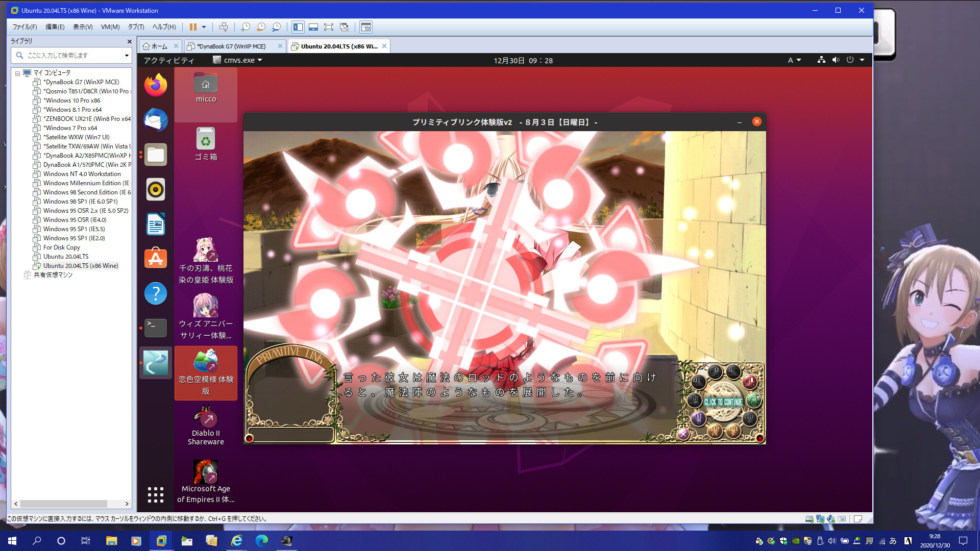This screenshot has width=980, height=551.
Task: Open the library search filter dropdown arrow
Action: click(127, 55)
